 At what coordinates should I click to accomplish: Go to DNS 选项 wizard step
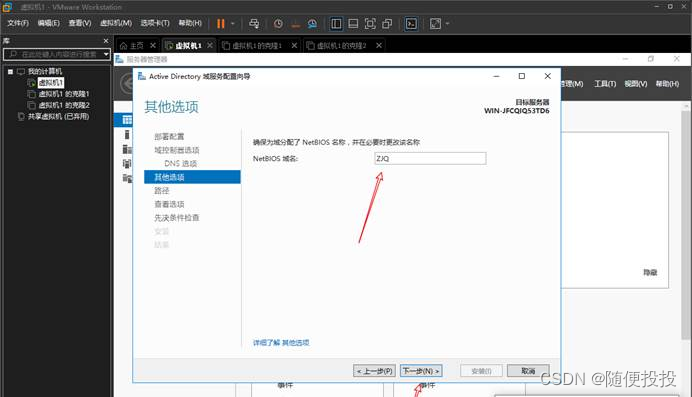181,164
